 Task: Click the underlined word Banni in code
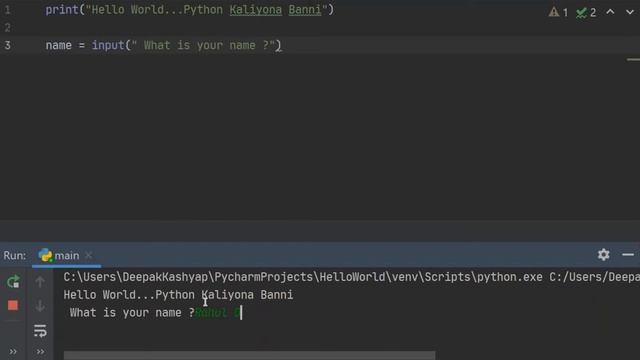click(x=305, y=10)
